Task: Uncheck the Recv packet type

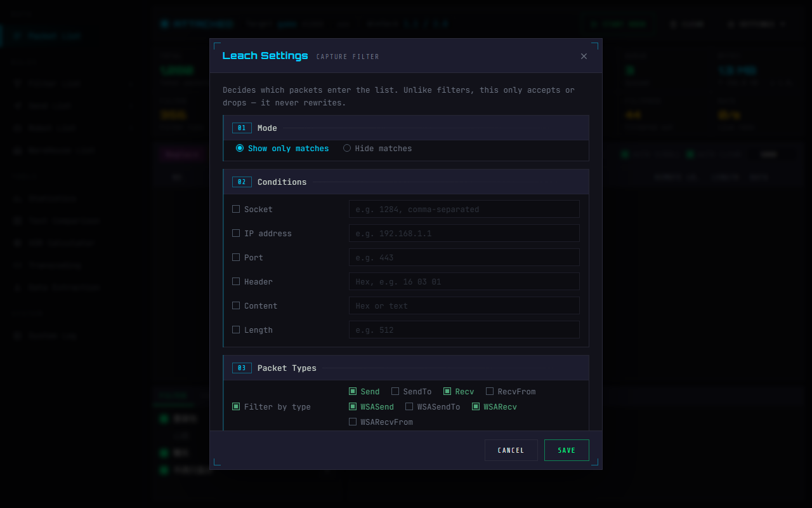Action: tap(447, 391)
